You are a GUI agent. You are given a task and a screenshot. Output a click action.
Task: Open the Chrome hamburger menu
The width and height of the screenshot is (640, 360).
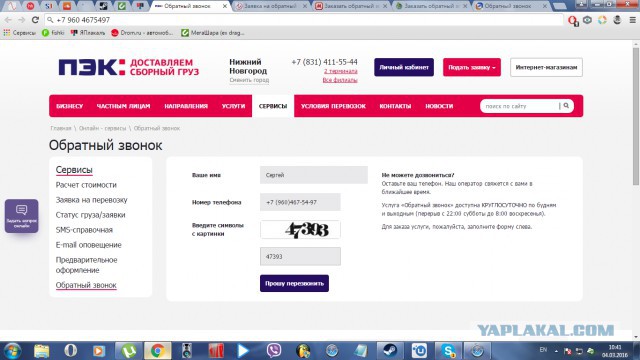632,20
